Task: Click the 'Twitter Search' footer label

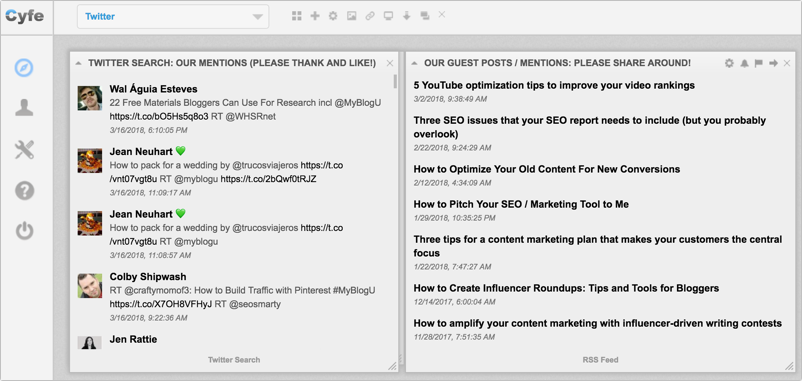Action: pos(234,360)
